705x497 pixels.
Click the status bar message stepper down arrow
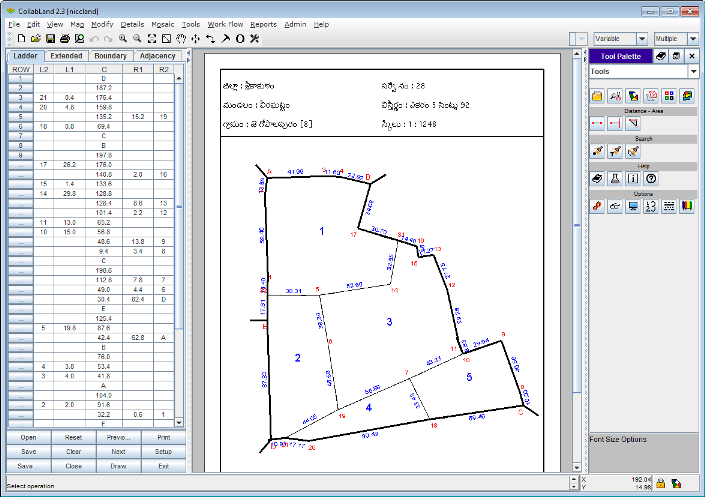[x=574, y=487]
